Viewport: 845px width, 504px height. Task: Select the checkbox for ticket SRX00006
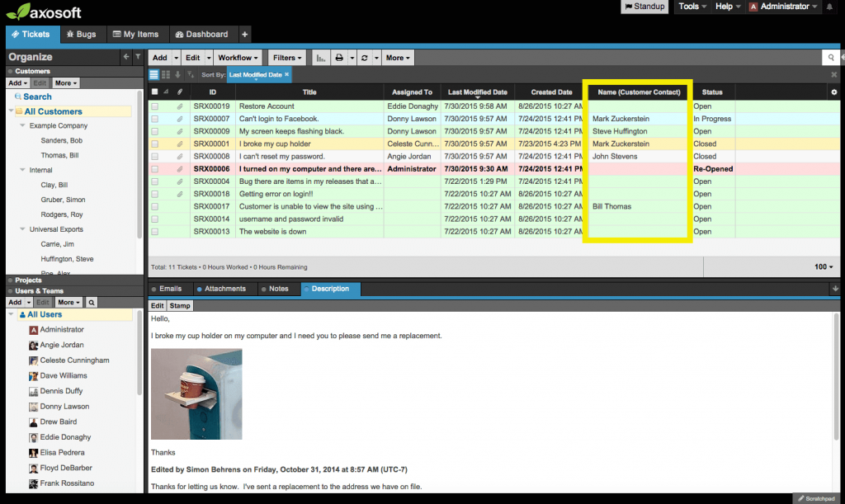(x=154, y=169)
